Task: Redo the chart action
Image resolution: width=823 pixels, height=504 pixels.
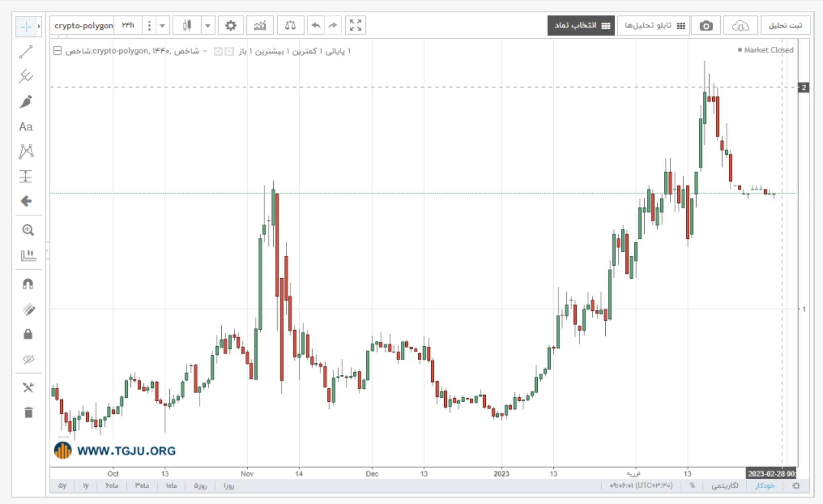Action: (333, 25)
